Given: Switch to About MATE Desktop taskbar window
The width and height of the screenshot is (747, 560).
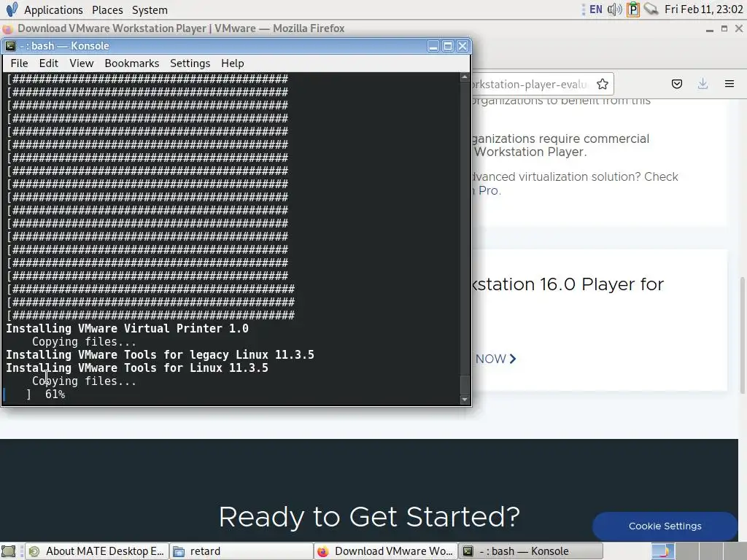Looking at the screenshot, I should coord(97,551).
